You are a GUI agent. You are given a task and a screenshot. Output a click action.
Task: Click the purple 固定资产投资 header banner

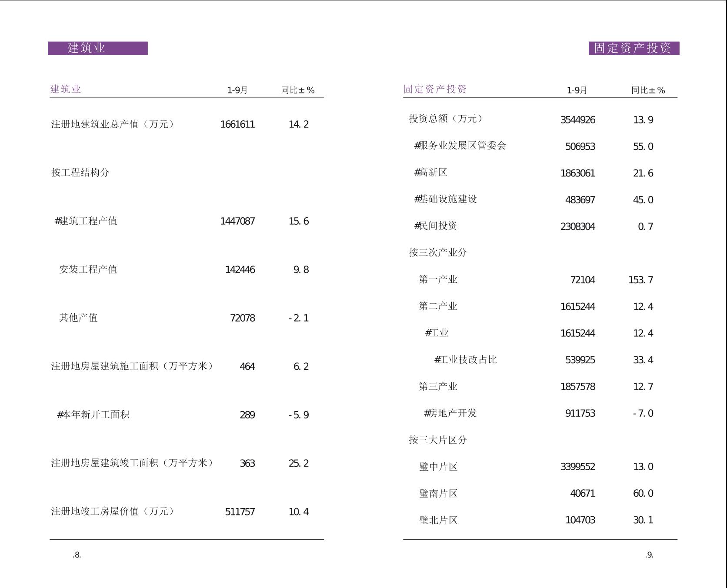(x=634, y=48)
